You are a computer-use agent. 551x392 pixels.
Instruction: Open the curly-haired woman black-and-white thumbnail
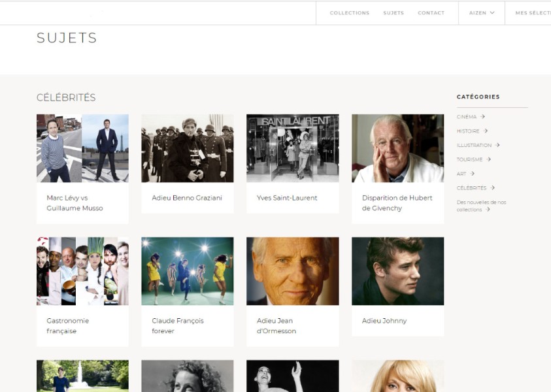[188, 376]
